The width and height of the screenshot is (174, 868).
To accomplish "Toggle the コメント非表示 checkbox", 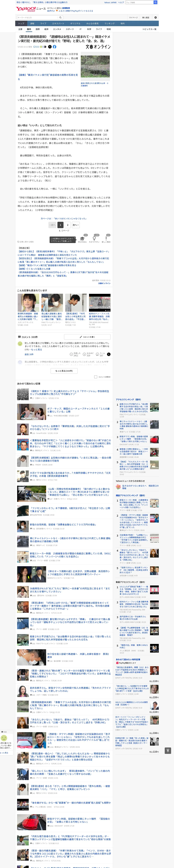I will click(x=96, y=377).
